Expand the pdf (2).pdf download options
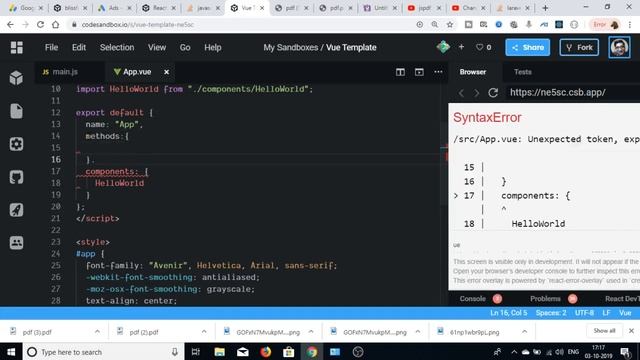 (204, 331)
